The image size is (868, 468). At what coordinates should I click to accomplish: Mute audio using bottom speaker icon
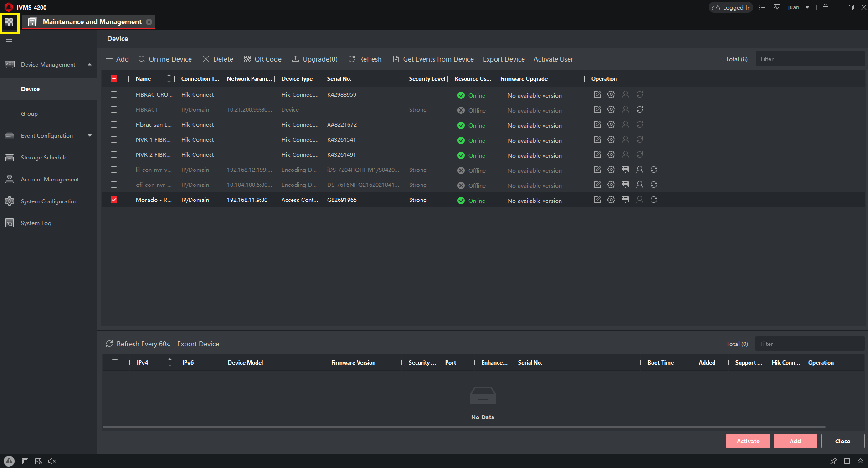52,461
